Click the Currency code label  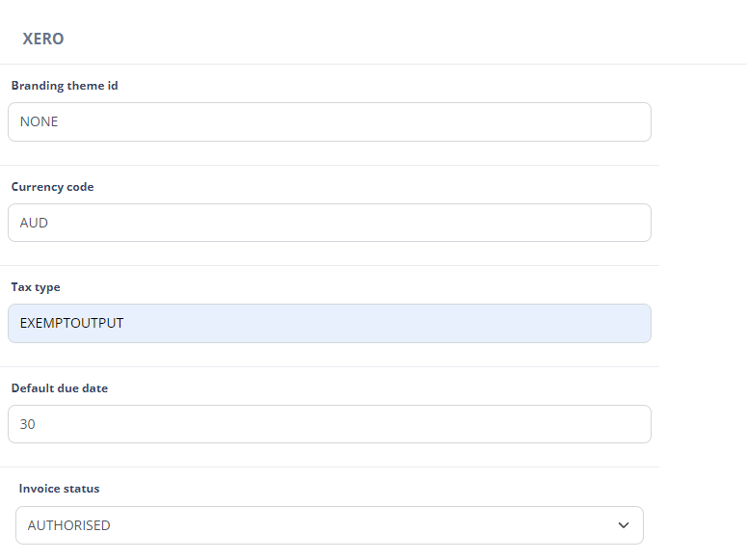click(x=53, y=187)
